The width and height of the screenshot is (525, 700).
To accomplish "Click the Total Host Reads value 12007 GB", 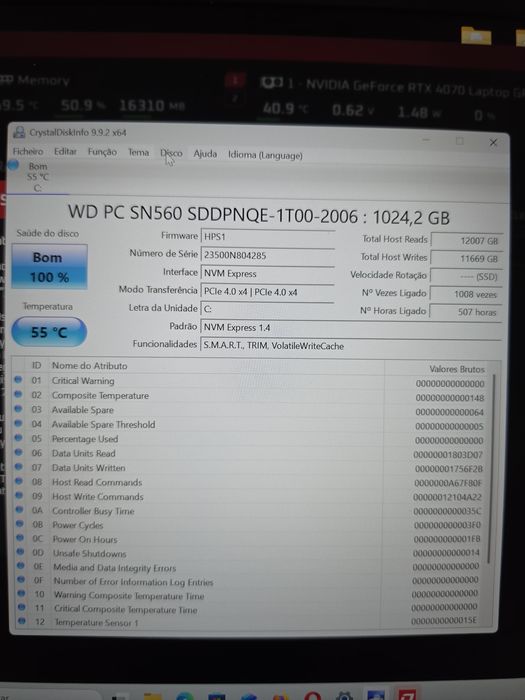I will [x=467, y=241].
